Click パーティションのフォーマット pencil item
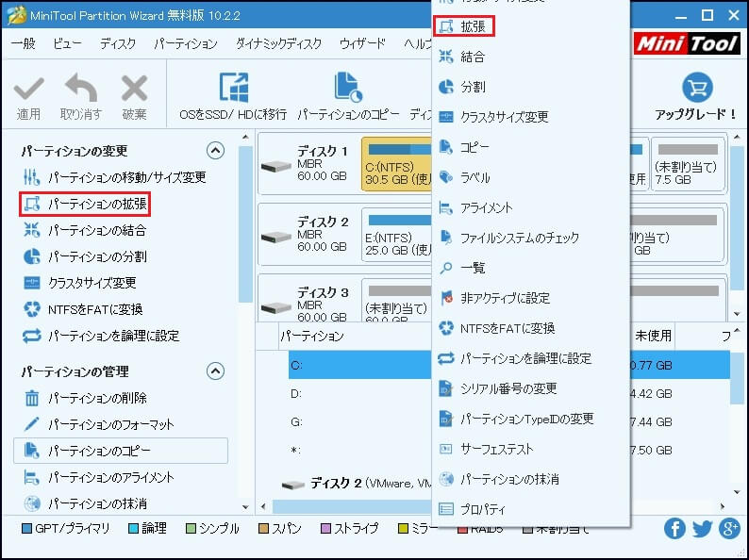The height and width of the screenshot is (560, 749). click(98, 424)
